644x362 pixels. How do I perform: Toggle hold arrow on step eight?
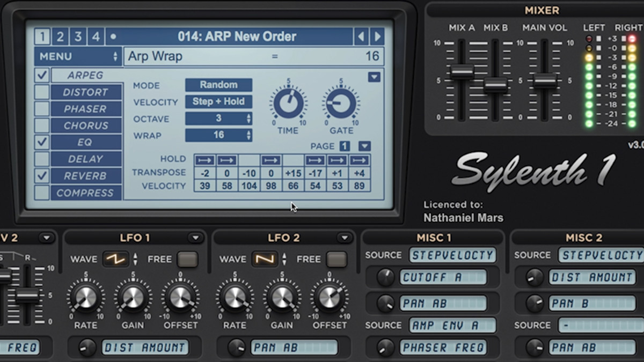(359, 160)
